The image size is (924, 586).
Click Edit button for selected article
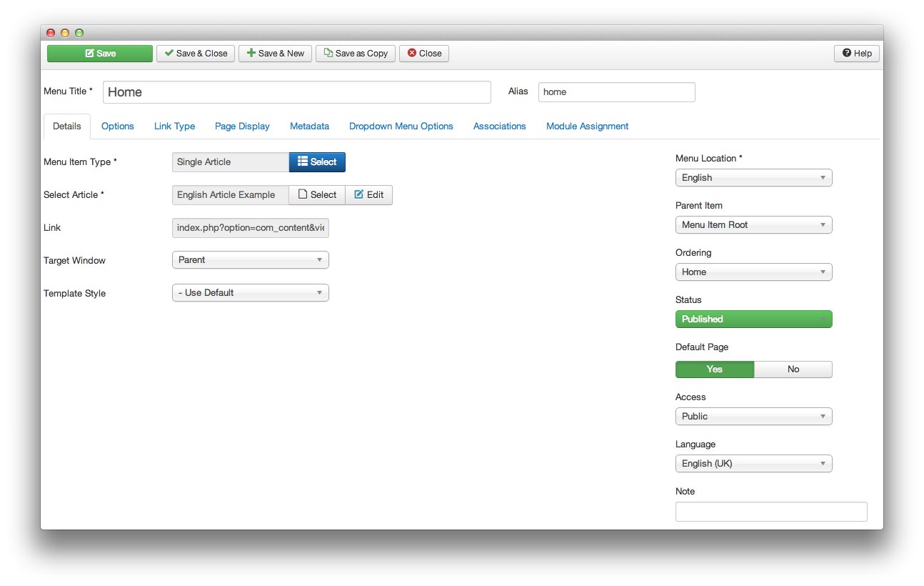tap(368, 195)
